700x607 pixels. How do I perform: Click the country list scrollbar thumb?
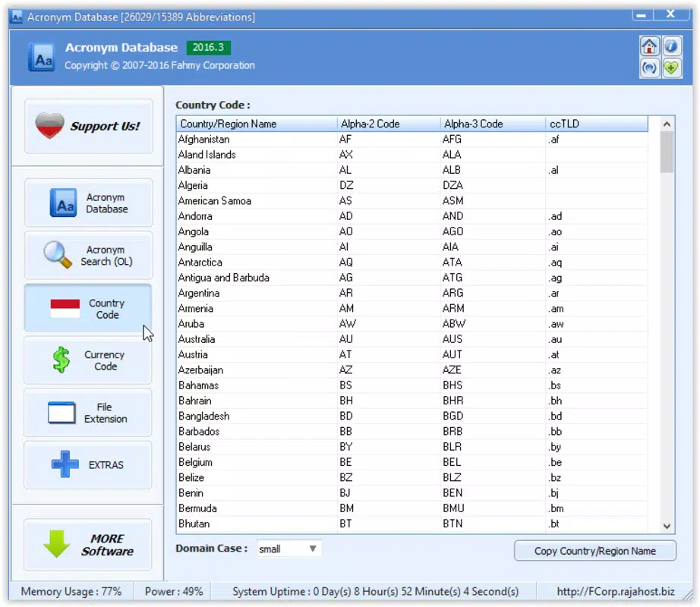tap(667, 152)
